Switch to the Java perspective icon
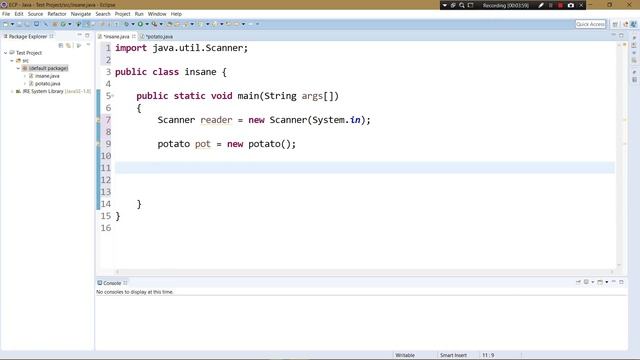The height and width of the screenshot is (360, 640). tap(633, 24)
